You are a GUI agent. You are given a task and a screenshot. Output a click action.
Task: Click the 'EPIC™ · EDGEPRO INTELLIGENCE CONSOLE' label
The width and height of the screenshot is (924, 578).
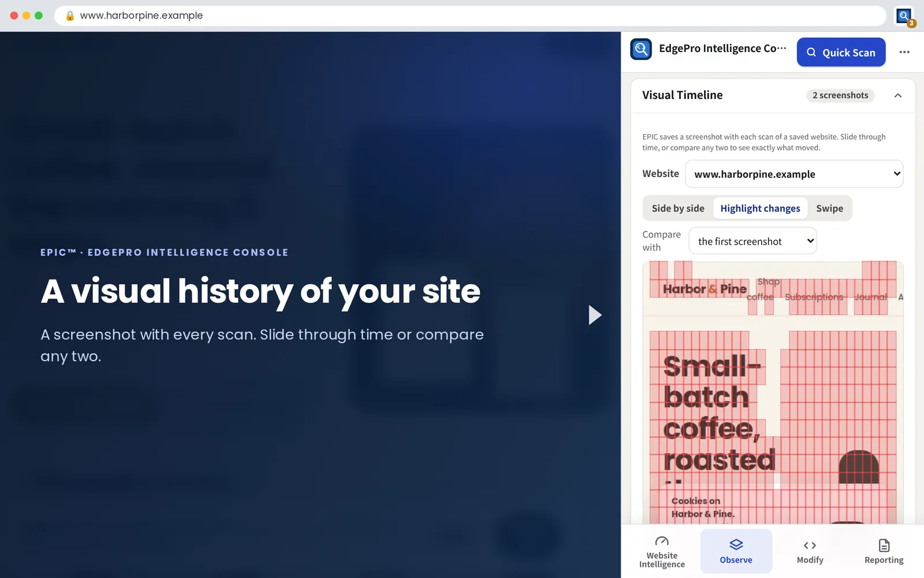coord(165,253)
